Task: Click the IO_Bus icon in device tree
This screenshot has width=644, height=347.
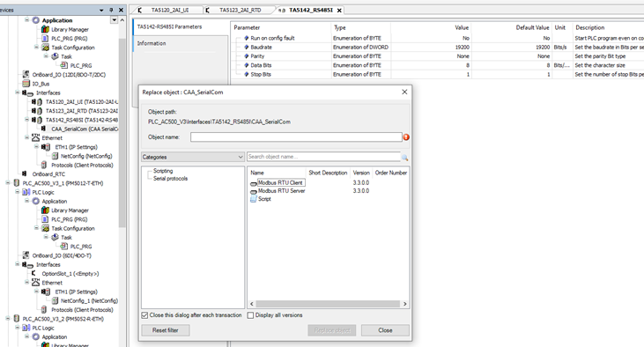Action: (26, 84)
